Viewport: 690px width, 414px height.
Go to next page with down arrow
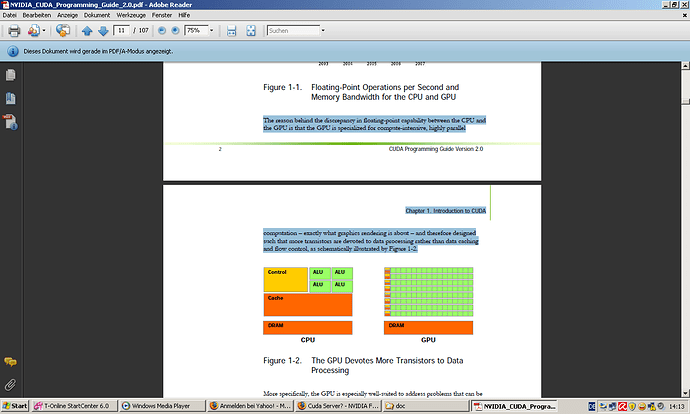(103, 31)
